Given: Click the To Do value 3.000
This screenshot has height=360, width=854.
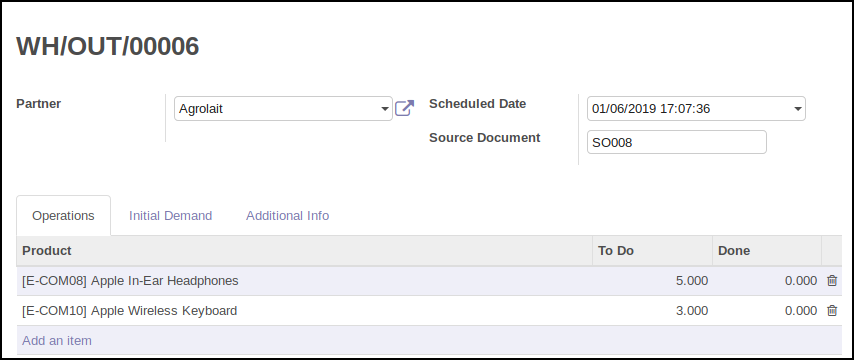Looking at the screenshot, I should (692, 311).
